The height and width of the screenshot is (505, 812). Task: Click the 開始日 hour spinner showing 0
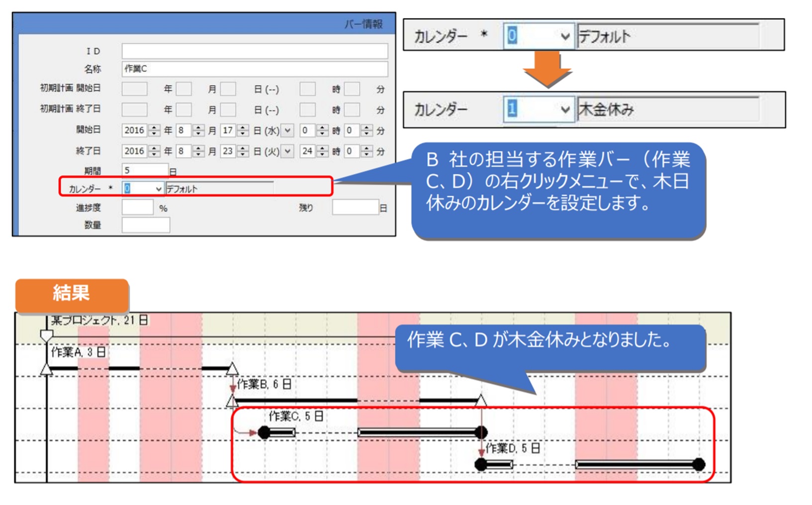pyautogui.click(x=314, y=130)
